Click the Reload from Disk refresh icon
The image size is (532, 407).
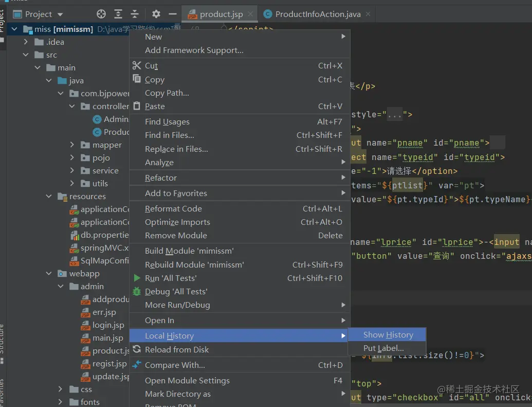[136, 349]
